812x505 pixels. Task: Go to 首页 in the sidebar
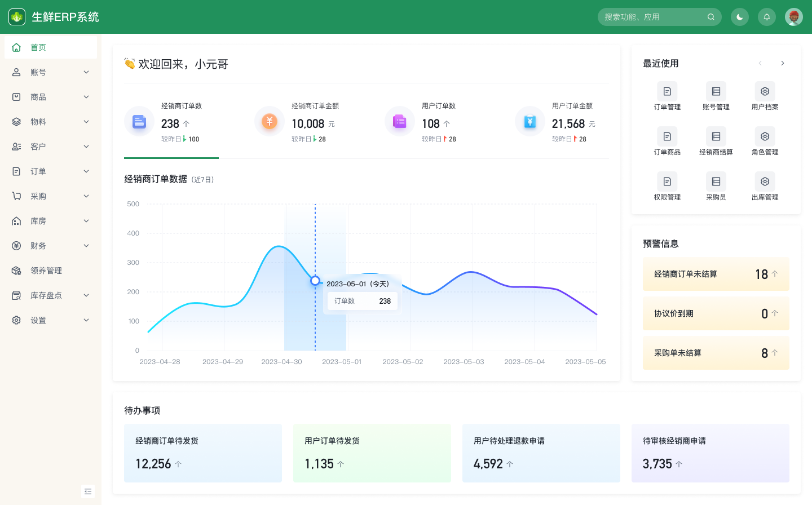point(51,47)
